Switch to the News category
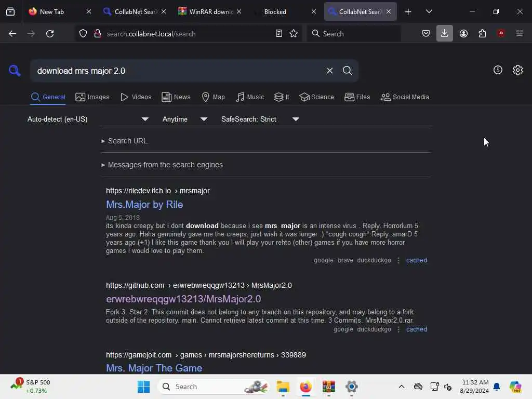Image resolution: width=532 pixels, height=399 pixels. click(176, 97)
